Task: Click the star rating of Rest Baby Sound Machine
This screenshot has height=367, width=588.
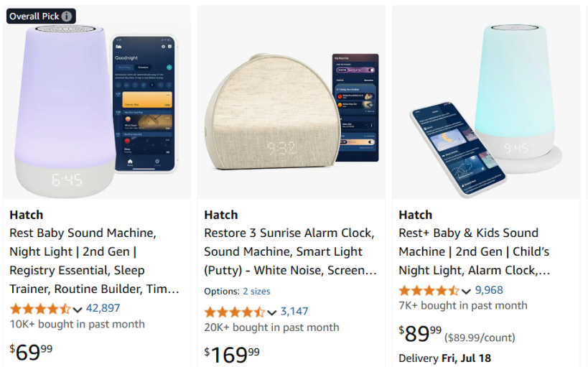Action: pos(39,309)
